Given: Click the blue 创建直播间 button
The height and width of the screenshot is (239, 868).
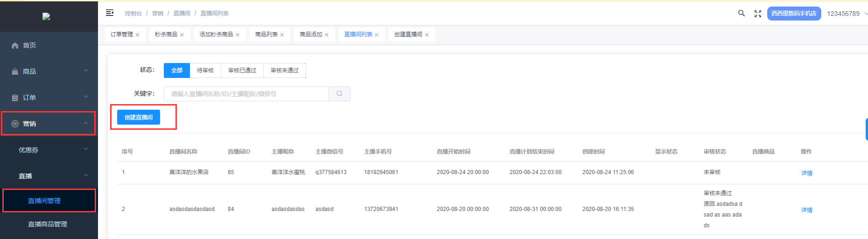Looking at the screenshot, I should coord(139,117).
